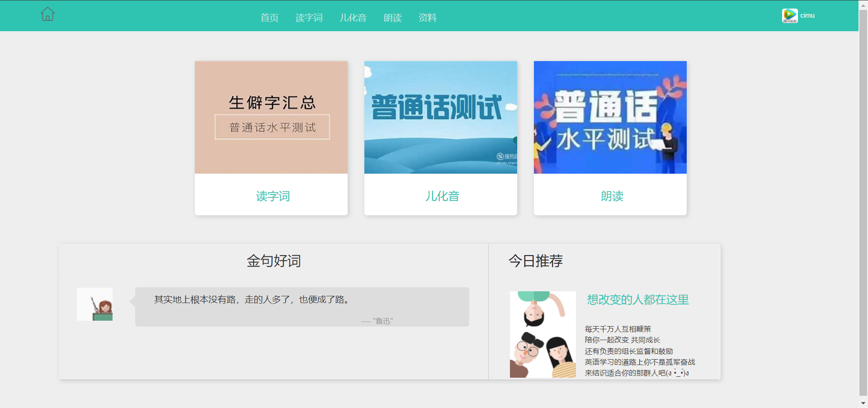Click the 鲁迅 quote speech bubble

pyautogui.click(x=302, y=307)
